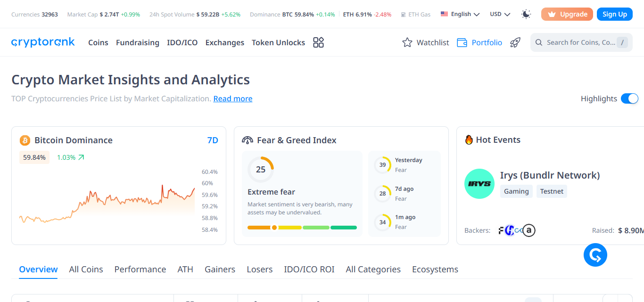
Task: Click the Testnet tag
Action: pyautogui.click(x=552, y=191)
